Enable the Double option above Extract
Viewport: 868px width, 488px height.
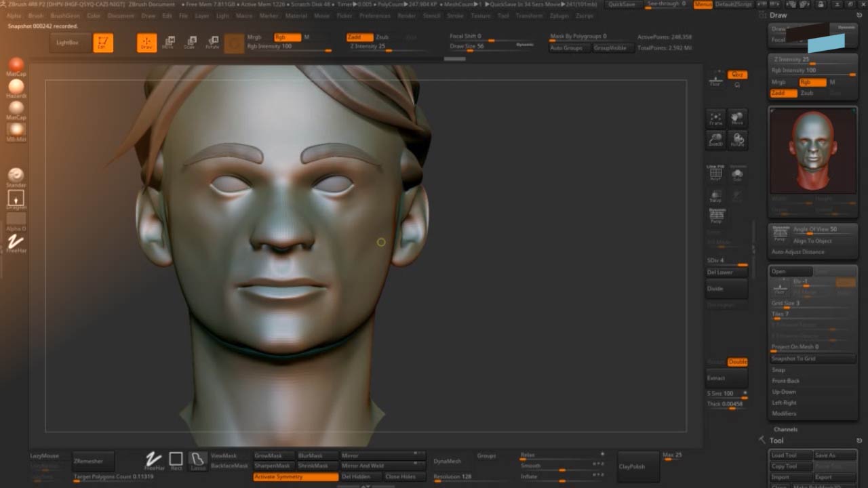(x=737, y=362)
